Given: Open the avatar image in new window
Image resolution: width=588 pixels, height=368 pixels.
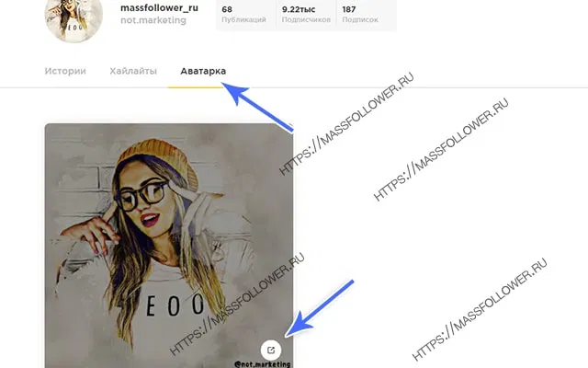Looking at the screenshot, I should [x=271, y=350].
